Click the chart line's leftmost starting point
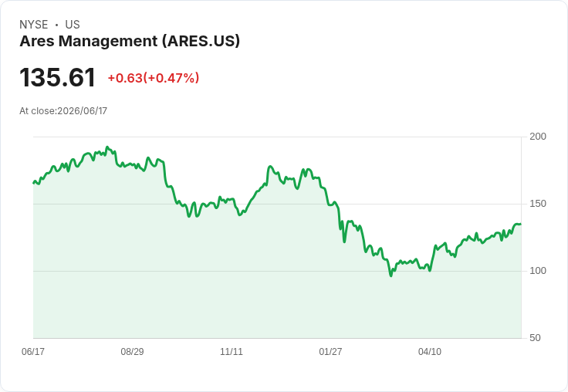Viewport: 568px width, 392px height. 34,183
